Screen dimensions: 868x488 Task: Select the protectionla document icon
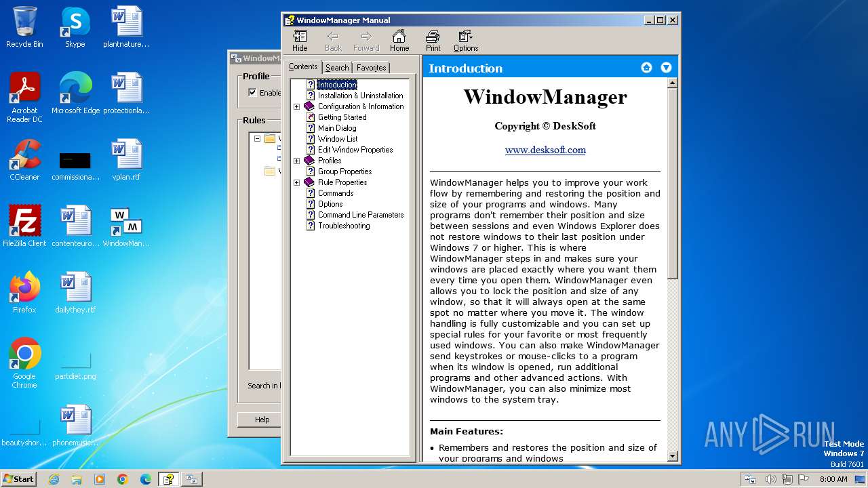click(x=126, y=94)
